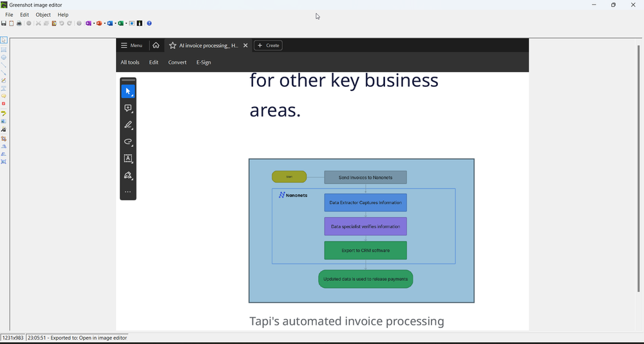Click the vertical scrollbar on right edge
Image resolution: width=644 pixels, height=344 pixels.
tap(639, 167)
